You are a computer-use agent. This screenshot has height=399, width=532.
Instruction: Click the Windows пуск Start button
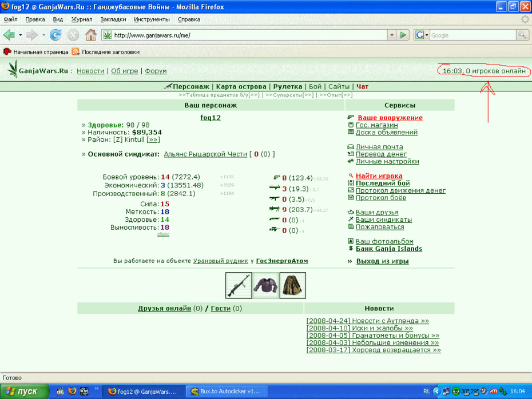(24, 392)
